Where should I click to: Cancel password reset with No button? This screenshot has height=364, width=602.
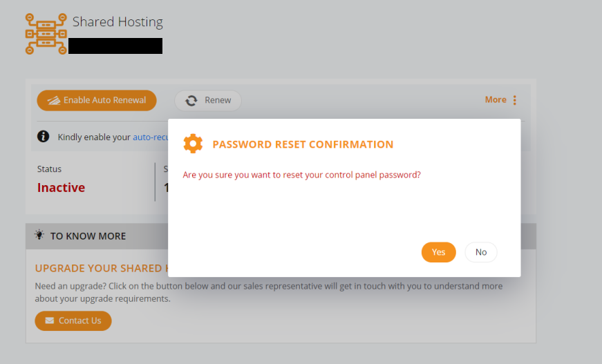(480, 252)
